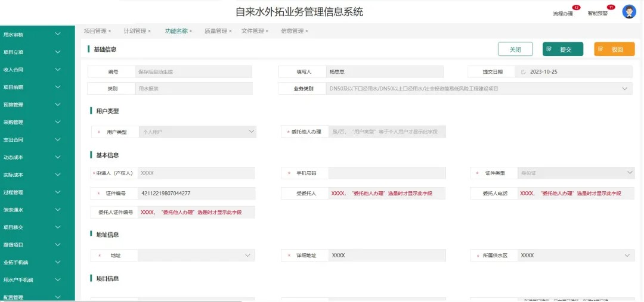Click the 详细地址 input field
The height and width of the screenshot is (302, 644).
pyautogui.click(x=388, y=255)
